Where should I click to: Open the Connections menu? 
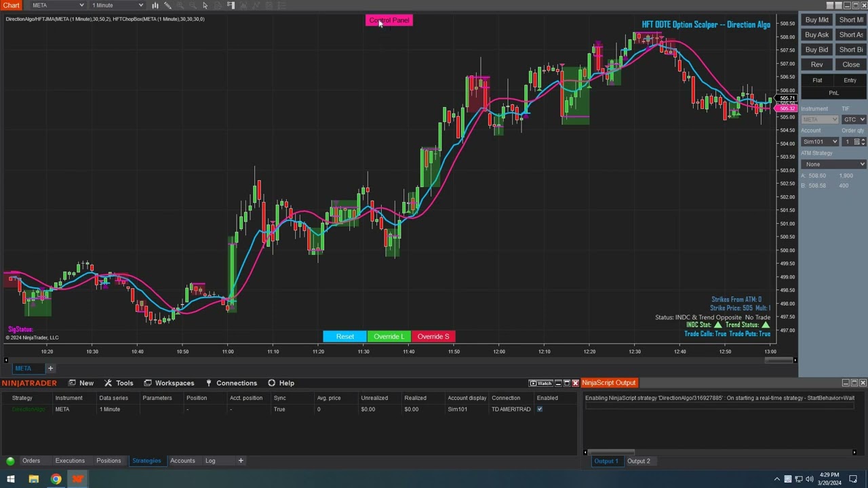(231, 383)
